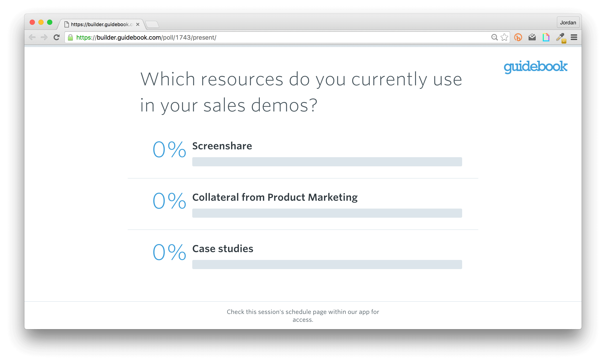Click the zoom magnifier icon in address bar
The image size is (606, 364).
pyautogui.click(x=494, y=37)
